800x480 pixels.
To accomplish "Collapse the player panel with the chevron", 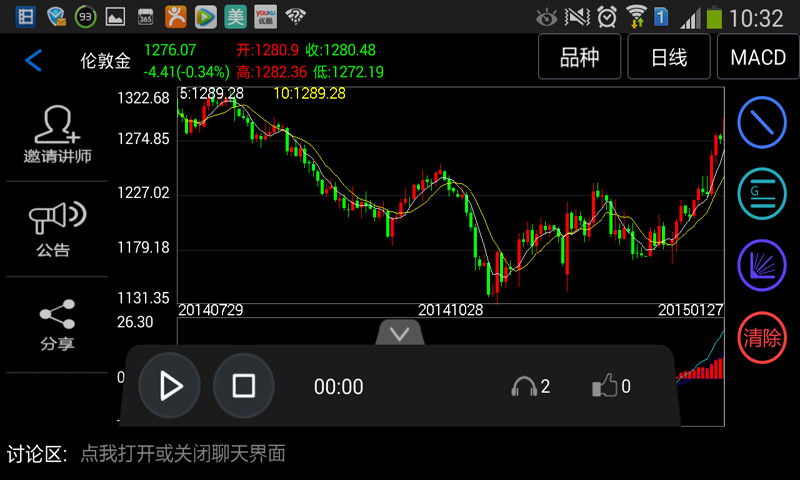I will point(400,333).
